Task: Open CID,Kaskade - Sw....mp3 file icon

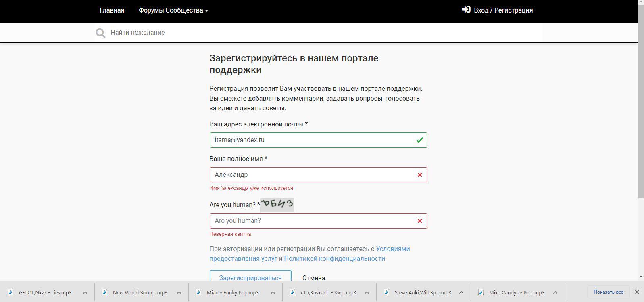Action: (293, 292)
